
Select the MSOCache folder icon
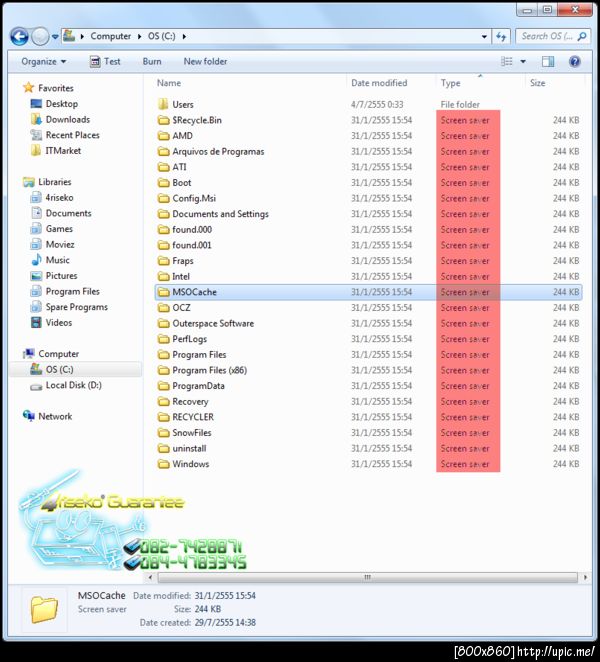click(163, 292)
